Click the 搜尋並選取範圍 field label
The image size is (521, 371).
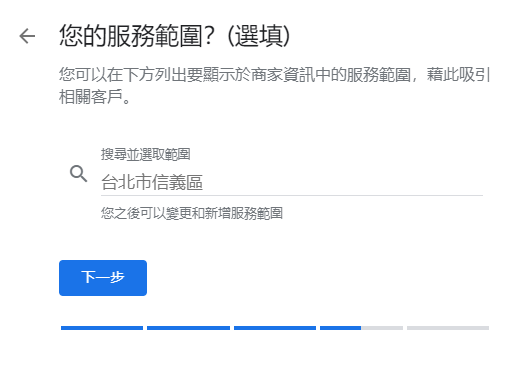(146, 154)
